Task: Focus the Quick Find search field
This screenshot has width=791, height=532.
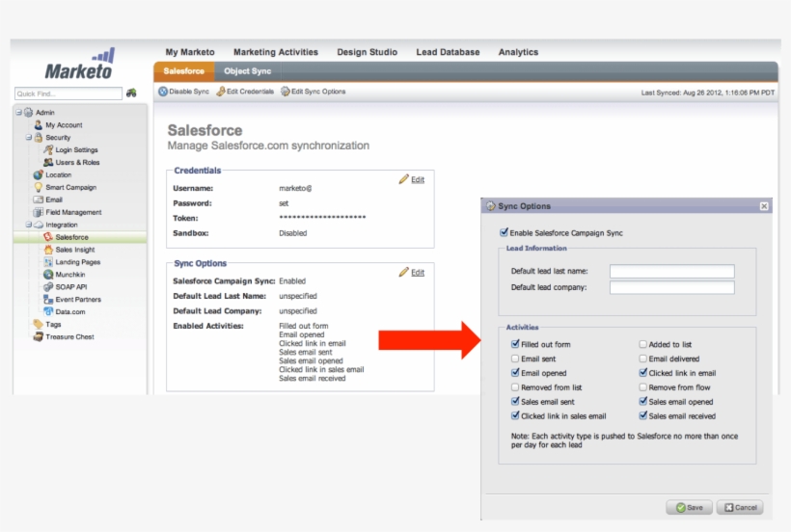Action: pyautogui.click(x=68, y=93)
